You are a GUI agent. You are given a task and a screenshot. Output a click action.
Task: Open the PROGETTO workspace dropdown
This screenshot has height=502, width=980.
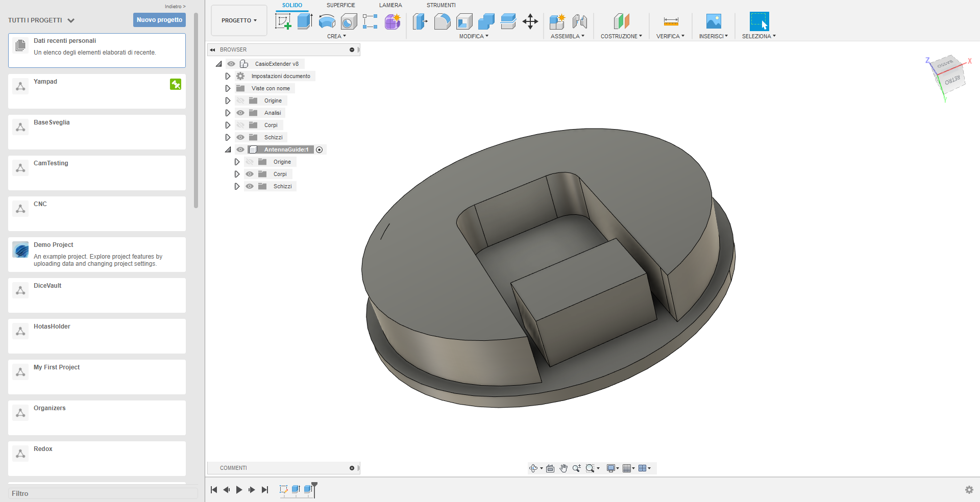[239, 20]
